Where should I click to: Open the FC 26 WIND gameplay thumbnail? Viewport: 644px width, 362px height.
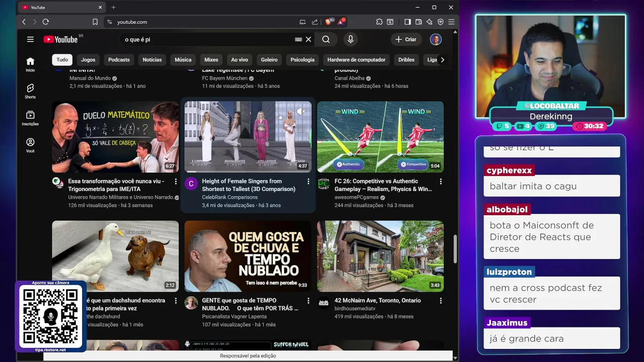tap(380, 137)
